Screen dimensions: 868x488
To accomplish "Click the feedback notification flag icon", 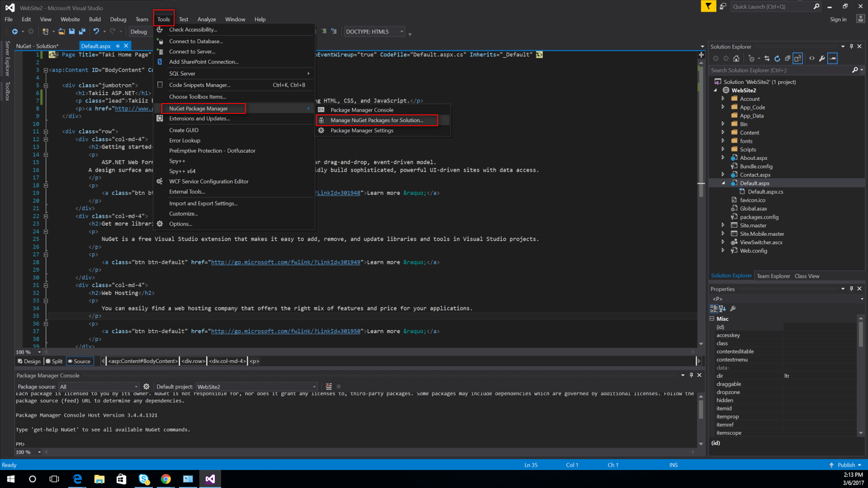I will coord(709,7).
